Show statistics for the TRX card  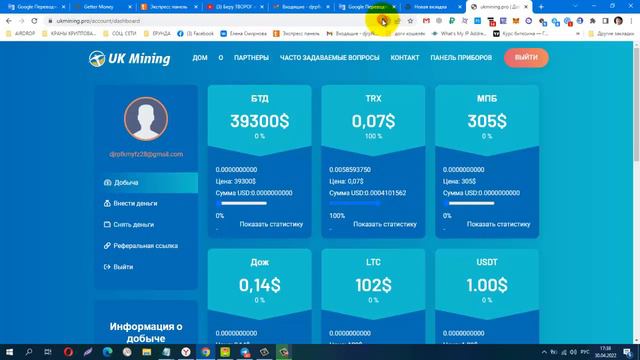pos(385,224)
